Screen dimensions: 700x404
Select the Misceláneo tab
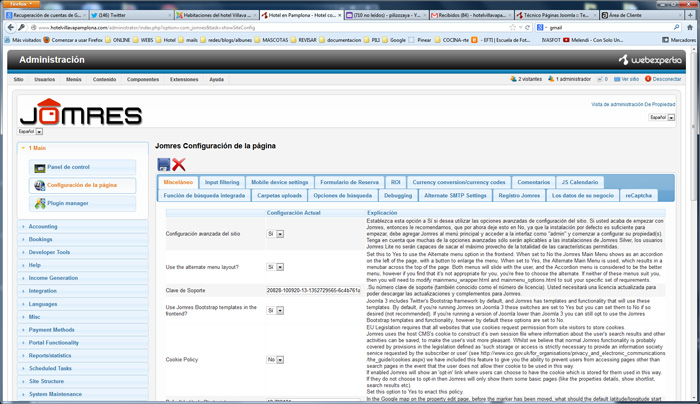coord(178,182)
